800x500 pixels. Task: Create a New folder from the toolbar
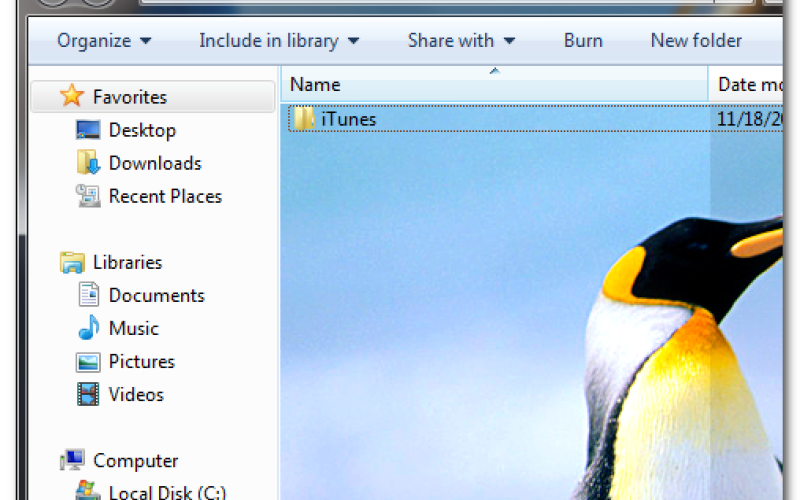click(x=696, y=41)
